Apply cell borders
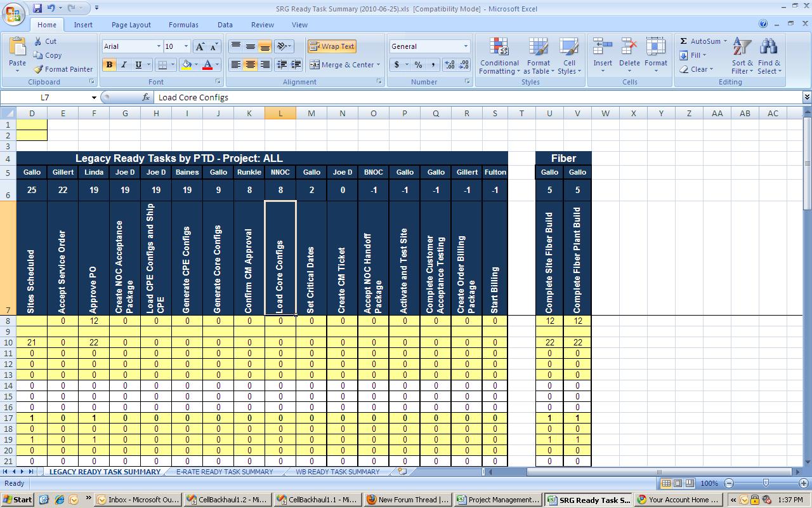Screen dimensions: 812x508 click(x=162, y=65)
